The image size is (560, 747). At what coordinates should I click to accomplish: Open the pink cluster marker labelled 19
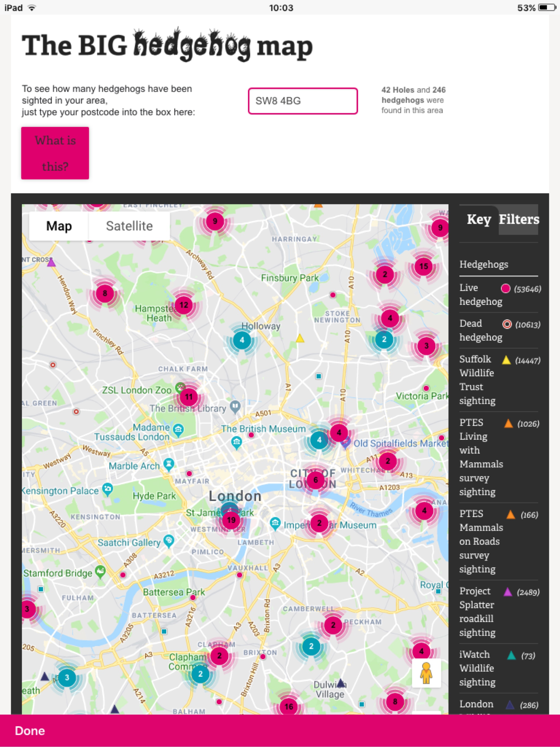click(x=231, y=520)
